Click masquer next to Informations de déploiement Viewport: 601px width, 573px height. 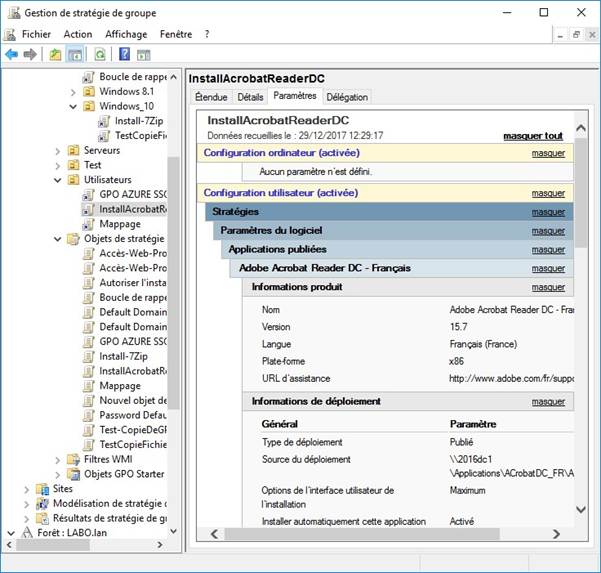click(548, 402)
